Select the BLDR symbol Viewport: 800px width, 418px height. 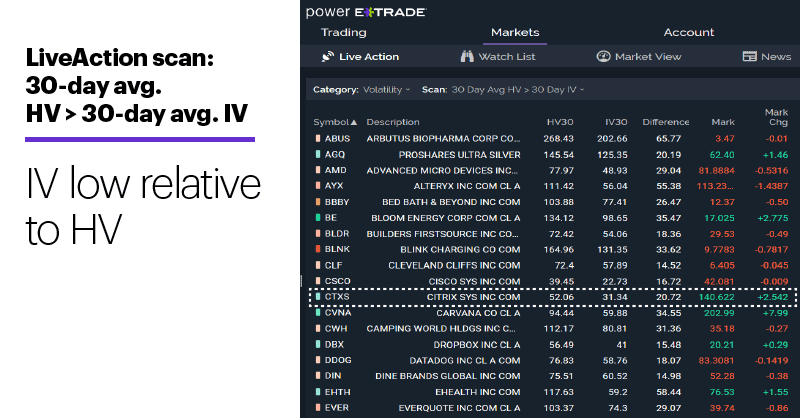[x=337, y=234]
